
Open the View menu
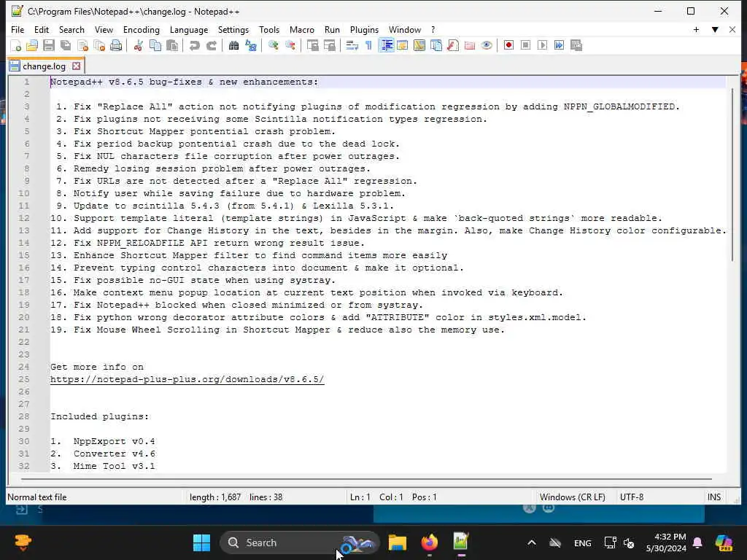coord(104,29)
